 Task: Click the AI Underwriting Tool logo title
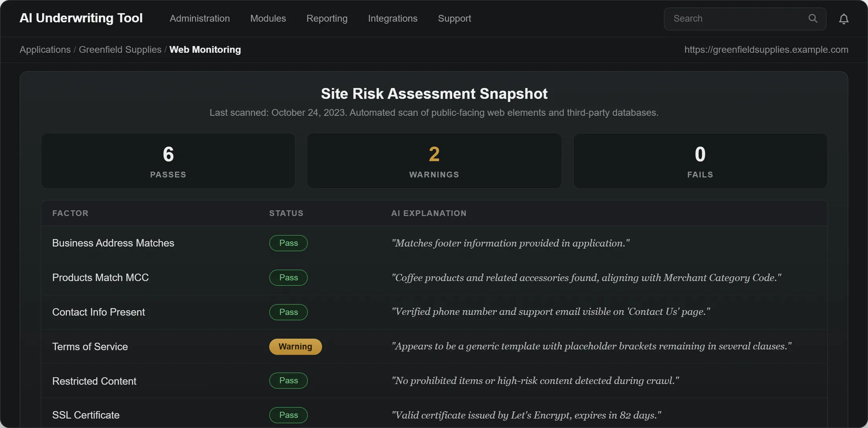pos(81,18)
